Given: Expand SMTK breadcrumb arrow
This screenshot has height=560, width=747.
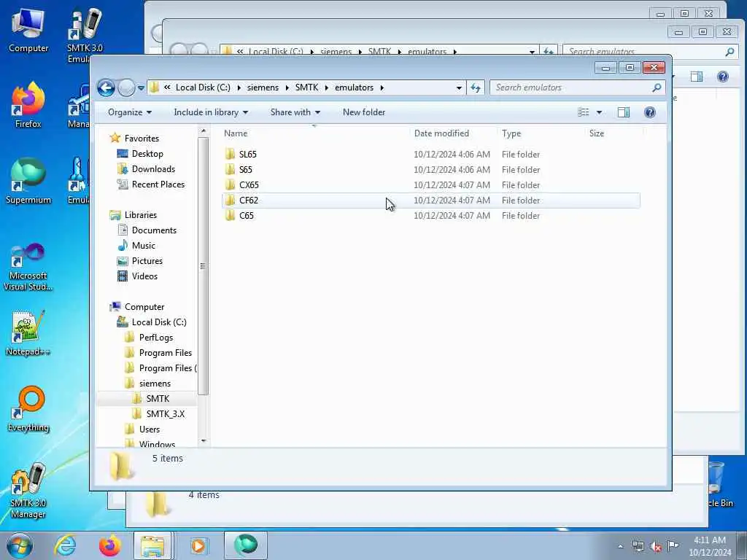Looking at the screenshot, I should pos(327,87).
